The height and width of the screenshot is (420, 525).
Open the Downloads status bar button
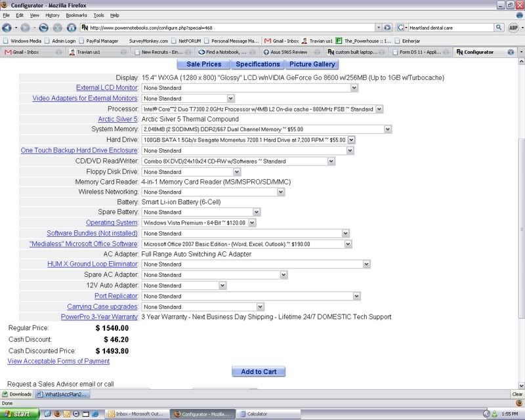click(17, 394)
